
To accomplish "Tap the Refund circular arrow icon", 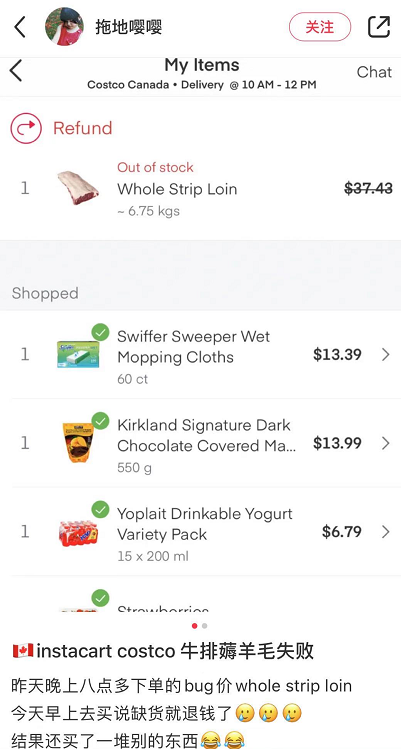I will 26,128.
